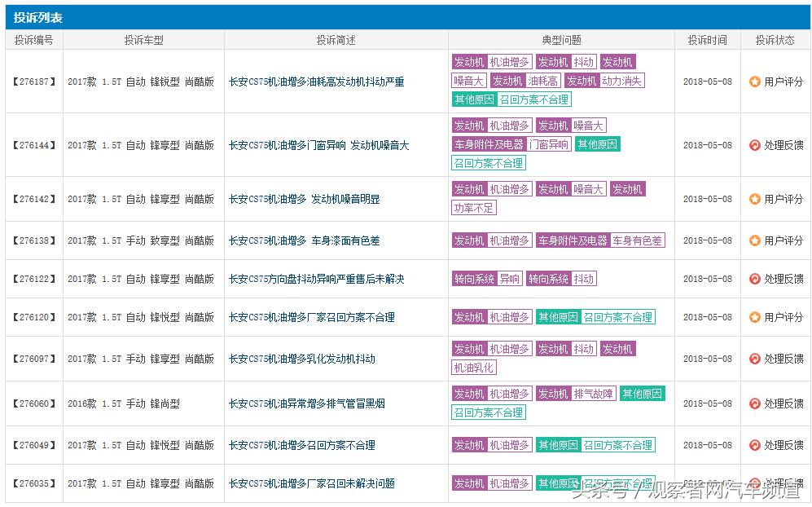
Task: Open complaint 长安CS75机油增多门窗异响 发动机噪音大
Action: tap(319, 145)
